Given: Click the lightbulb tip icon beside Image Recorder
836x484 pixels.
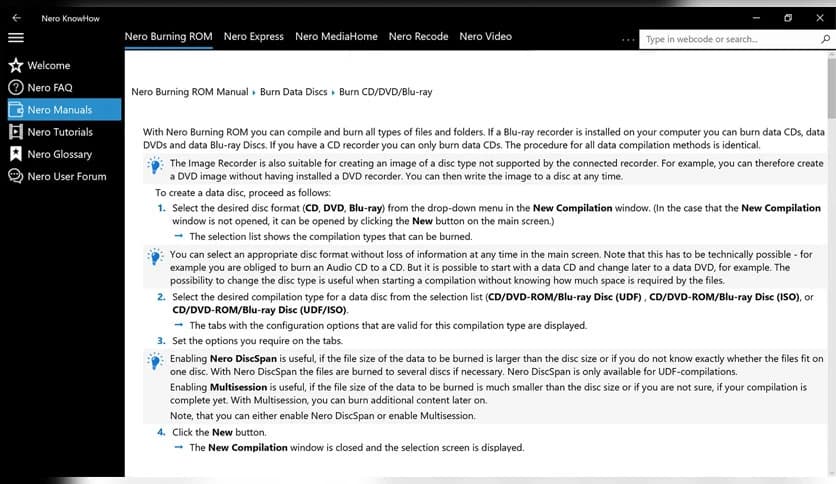Looking at the screenshot, I should 155,165.
